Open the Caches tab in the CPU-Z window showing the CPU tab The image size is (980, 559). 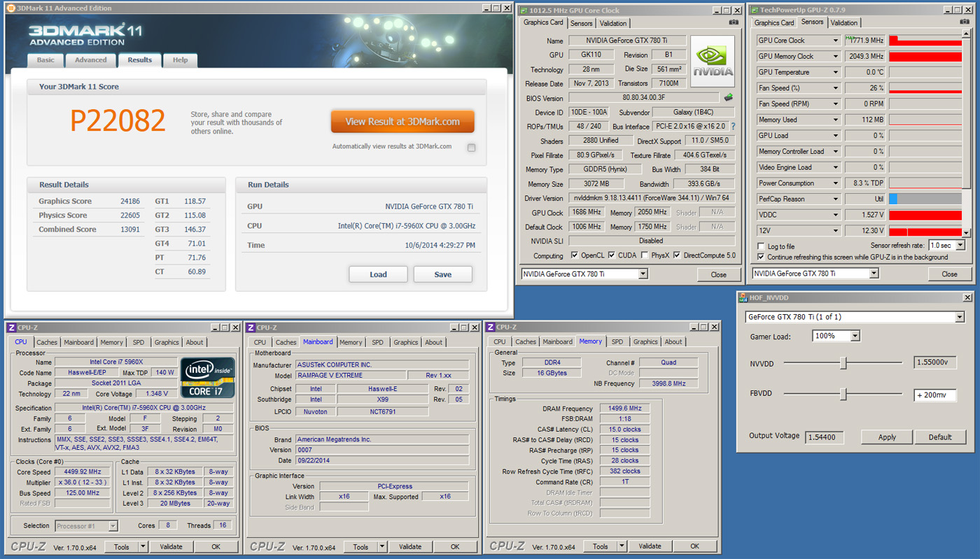coord(47,343)
